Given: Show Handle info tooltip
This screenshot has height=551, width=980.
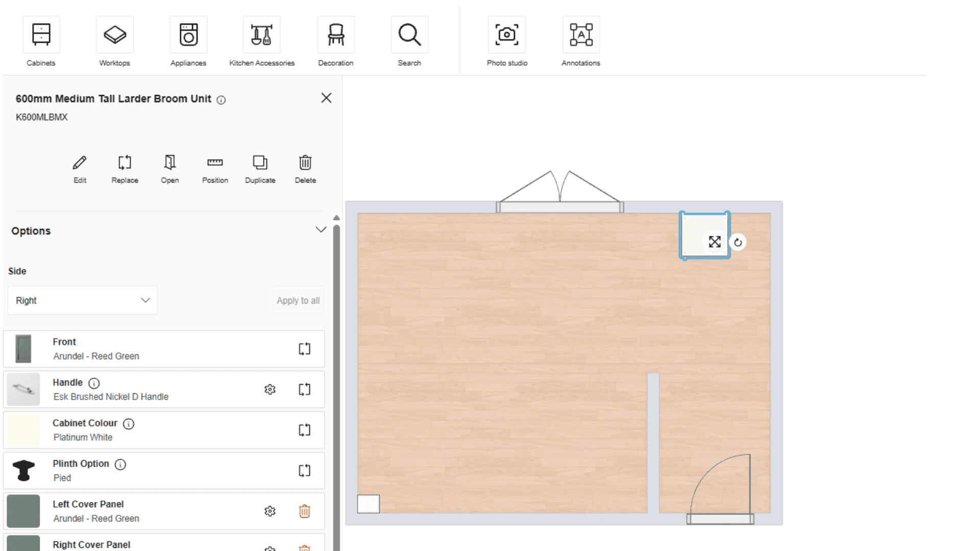Looking at the screenshot, I should (x=94, y=383).
